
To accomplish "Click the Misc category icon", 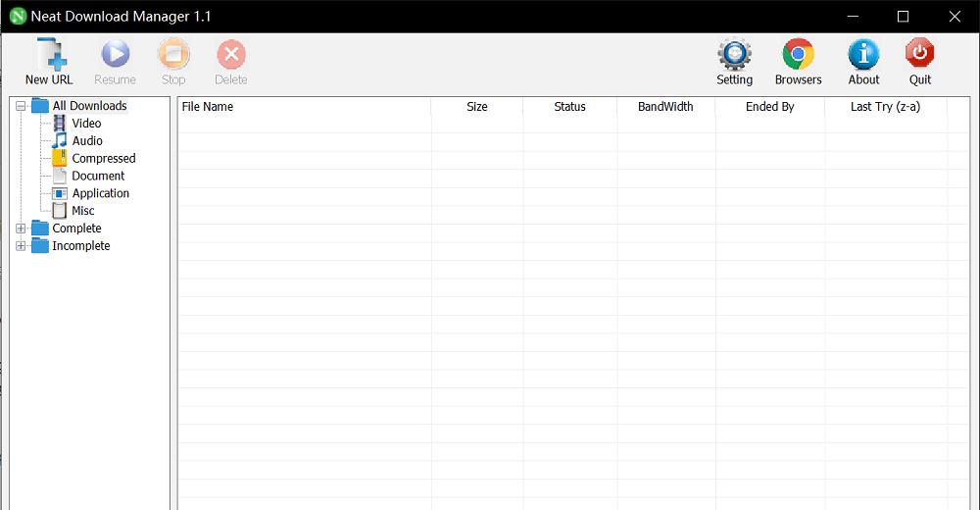I will click(60, 211).
